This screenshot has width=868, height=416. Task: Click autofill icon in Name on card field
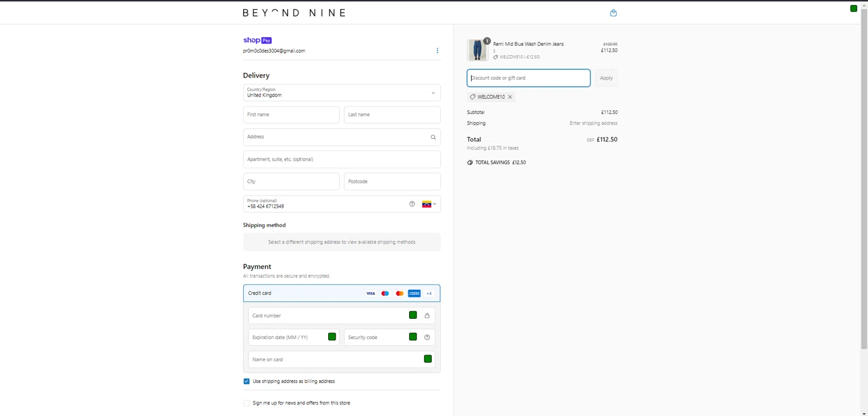pos(428,359)
